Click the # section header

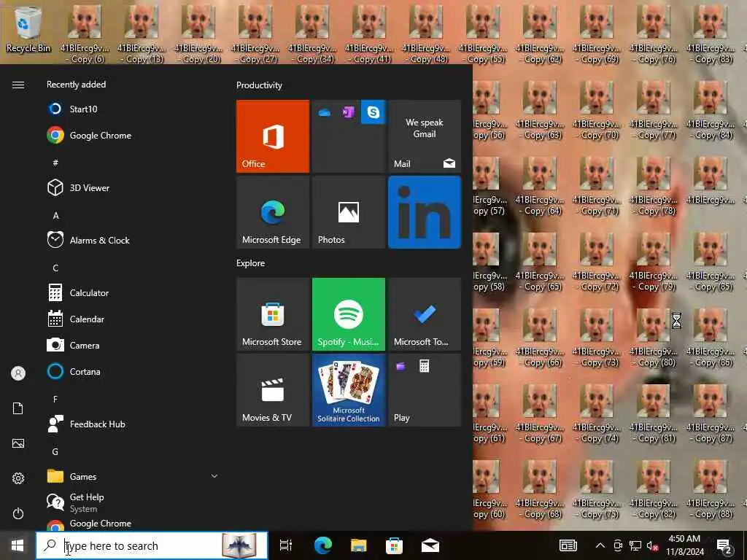[55, 163]
